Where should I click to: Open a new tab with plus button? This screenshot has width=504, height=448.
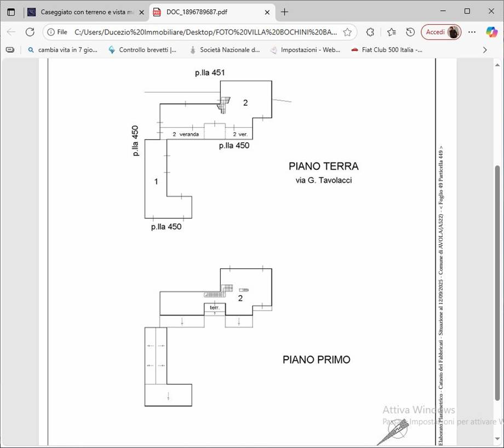pyautogui.click(x=284, y=12)
